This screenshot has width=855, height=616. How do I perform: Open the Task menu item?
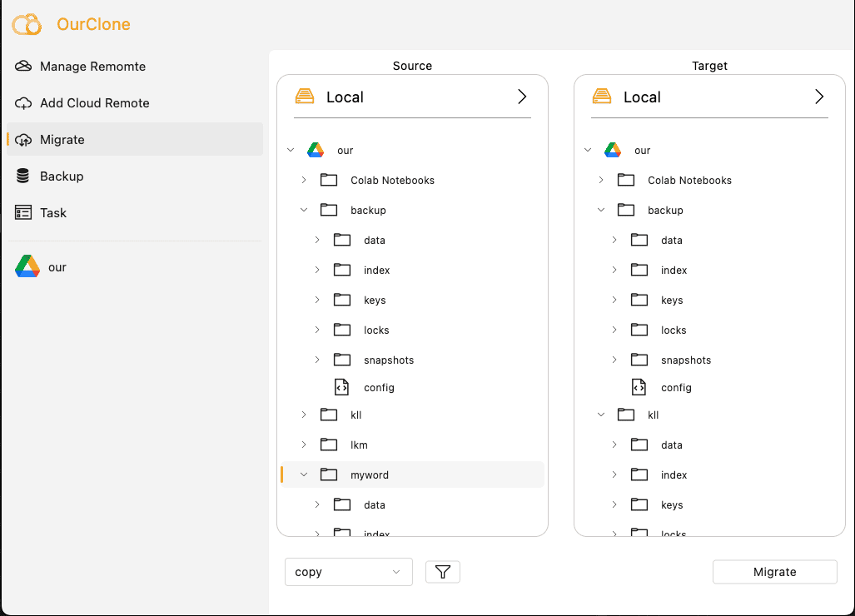pos(53,213)
